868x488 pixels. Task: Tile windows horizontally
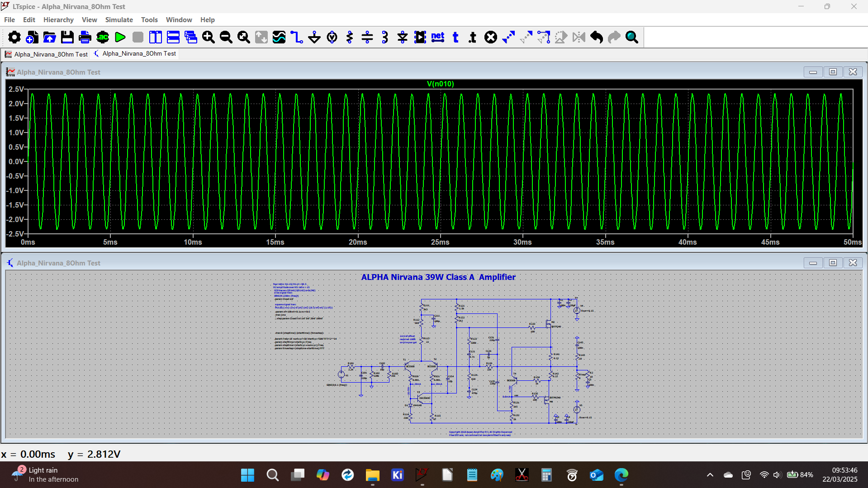(173, 37)
